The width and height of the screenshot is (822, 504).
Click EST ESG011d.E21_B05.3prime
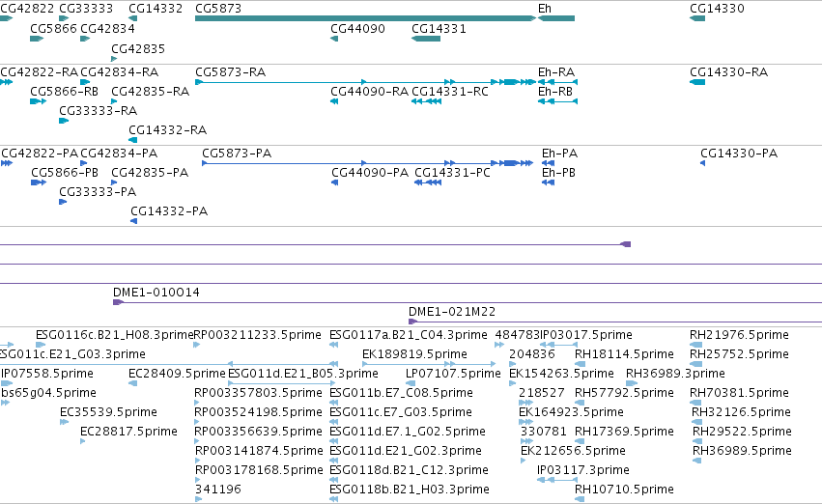tap(303, 374)
